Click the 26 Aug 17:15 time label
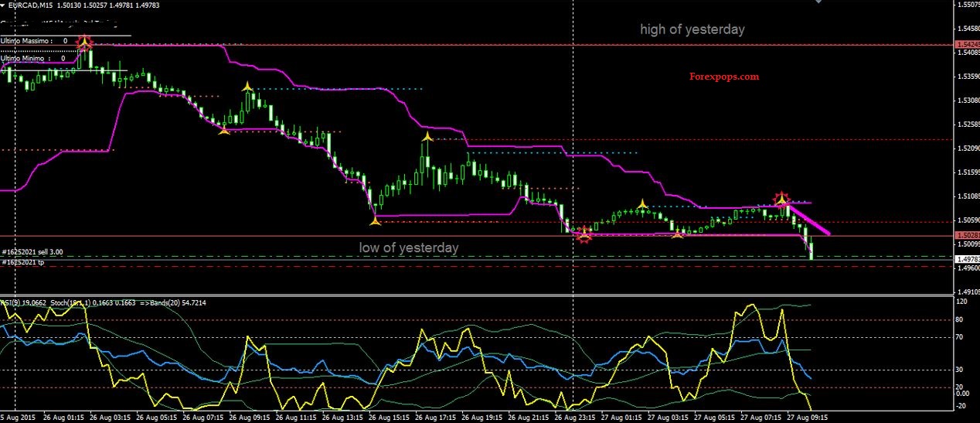The width and height of the screenshot is (980, 423). pyautogui.click(x=436, y=417)
